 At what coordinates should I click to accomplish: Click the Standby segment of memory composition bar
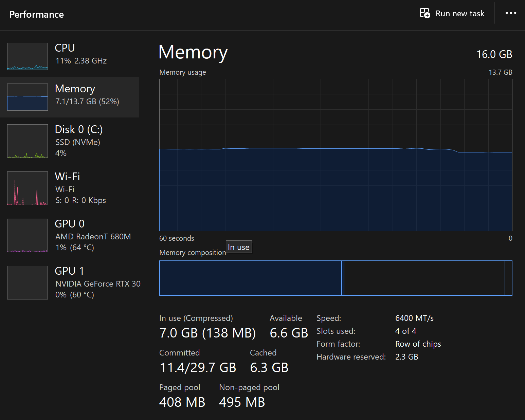424,278
